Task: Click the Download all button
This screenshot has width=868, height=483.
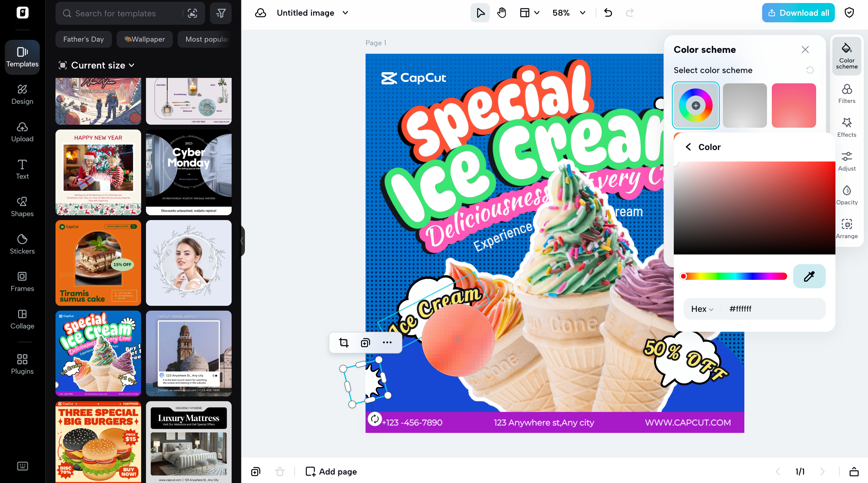Action: click(x=798, y=12)
